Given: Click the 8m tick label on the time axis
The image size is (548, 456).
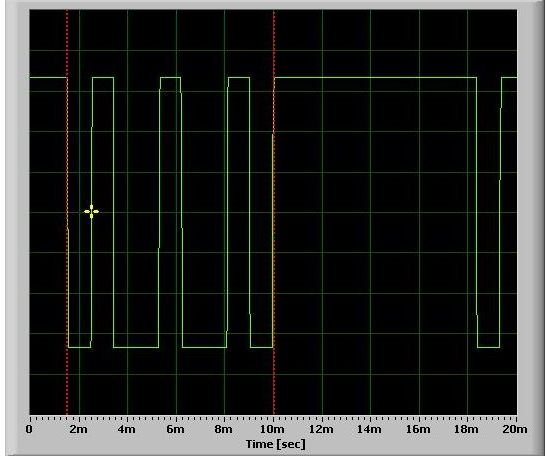Looking at the screenshot, I should [x=224, y=429].
